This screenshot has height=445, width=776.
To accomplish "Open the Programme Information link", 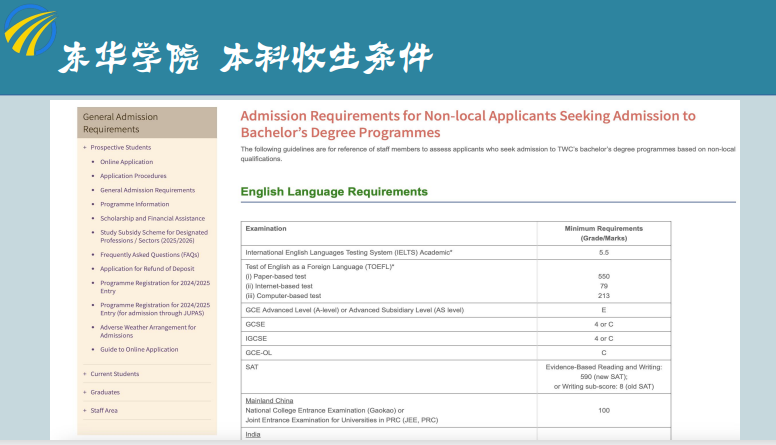I will [x=135, y=204].
